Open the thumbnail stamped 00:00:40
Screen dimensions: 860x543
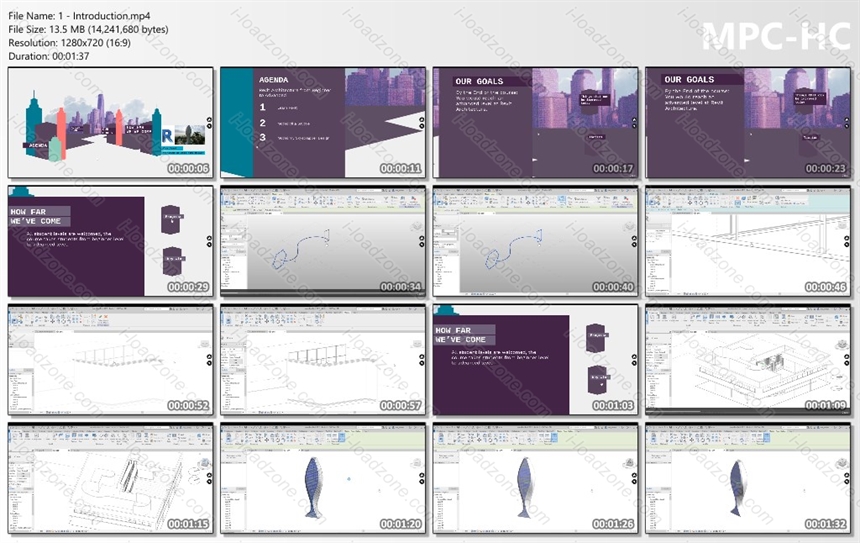pyautogui.click(x=536, y=241)
